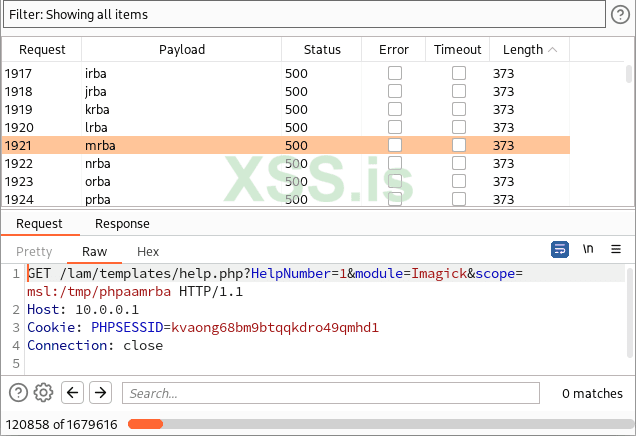
Task: Sort by the Timeout column header
Action: point(458,49)
